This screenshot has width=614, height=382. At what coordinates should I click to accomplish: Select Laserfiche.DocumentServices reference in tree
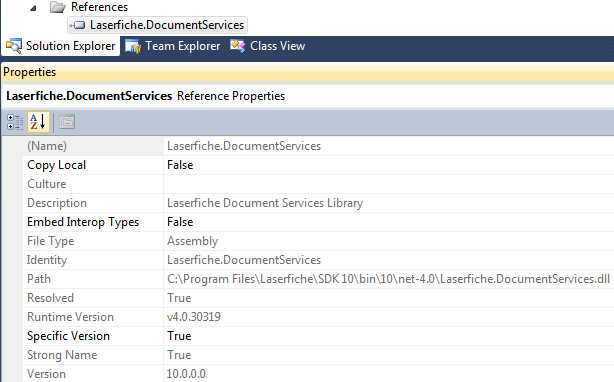157,25
